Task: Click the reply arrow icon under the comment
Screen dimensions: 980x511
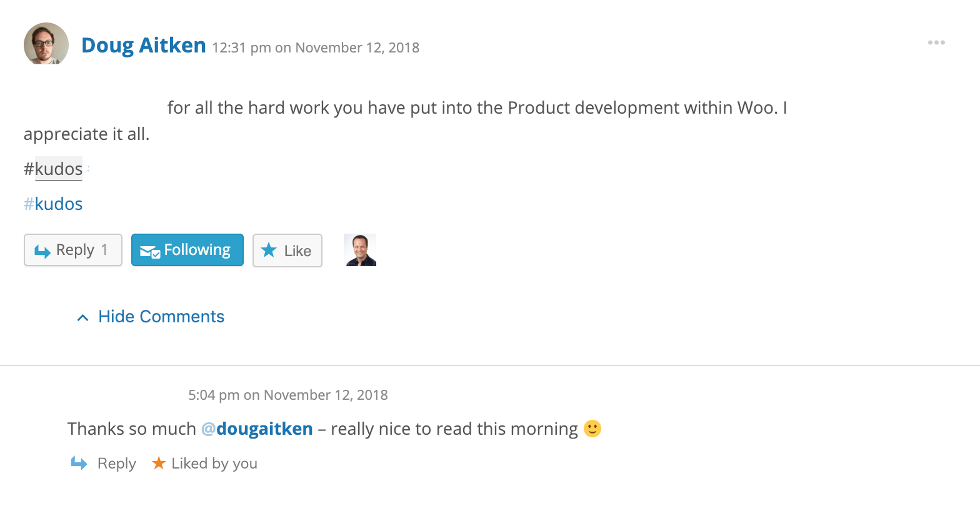Action: (79, 462)
